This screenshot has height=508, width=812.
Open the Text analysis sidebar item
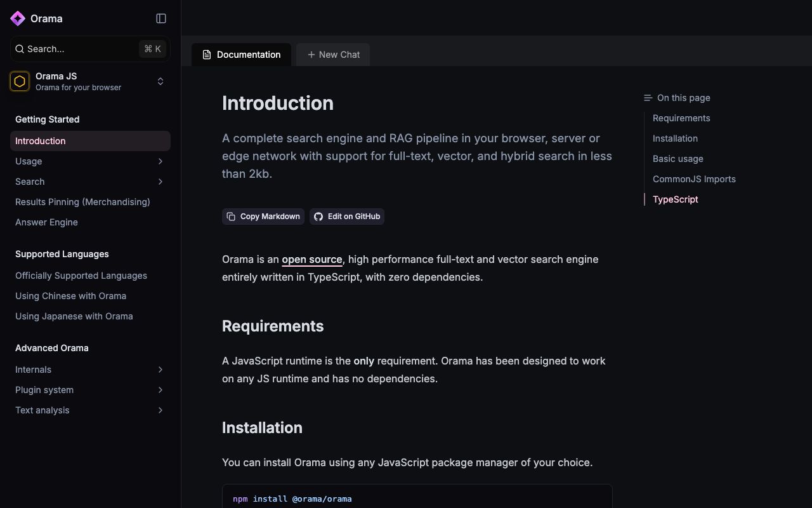coord(90,410)
